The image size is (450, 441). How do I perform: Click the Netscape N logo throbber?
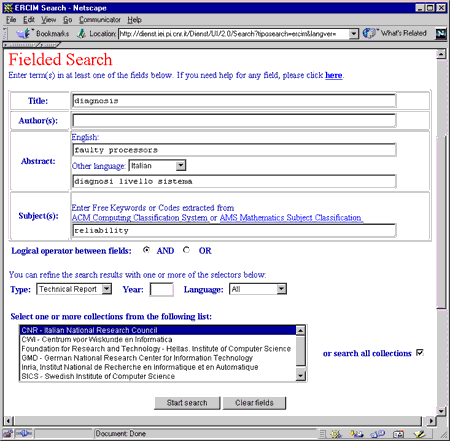[441, 34]
